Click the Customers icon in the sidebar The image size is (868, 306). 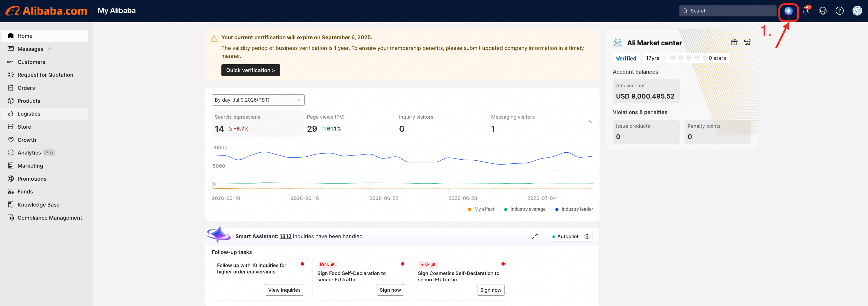click(11, 62)
